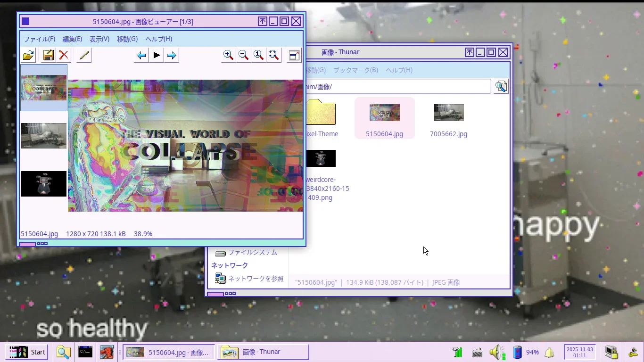Open the Start menu button
Image resolution: width=644 pixels, height=362 pixels.
click(27, 352)
